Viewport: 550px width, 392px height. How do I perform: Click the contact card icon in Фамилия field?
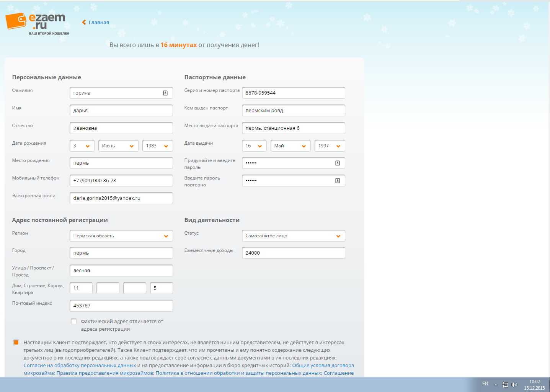[x=165, y=93]
